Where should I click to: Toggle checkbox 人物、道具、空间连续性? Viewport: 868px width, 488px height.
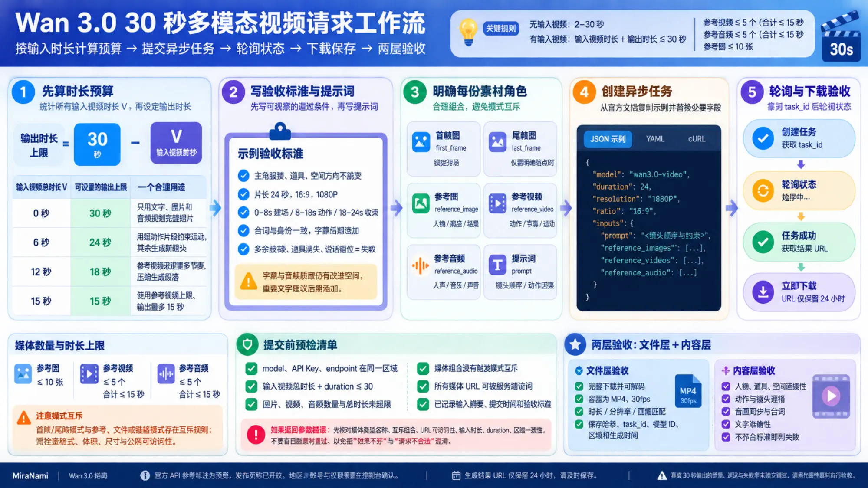(x=726, y=386)
